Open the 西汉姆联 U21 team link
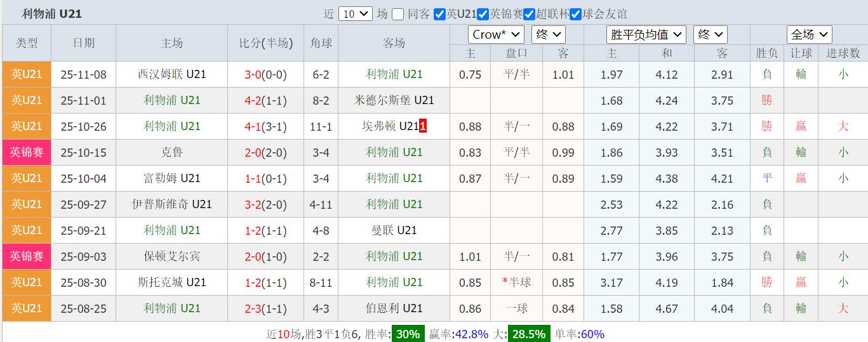The width and height of the screenshot is (868, 342). (172, 74)
